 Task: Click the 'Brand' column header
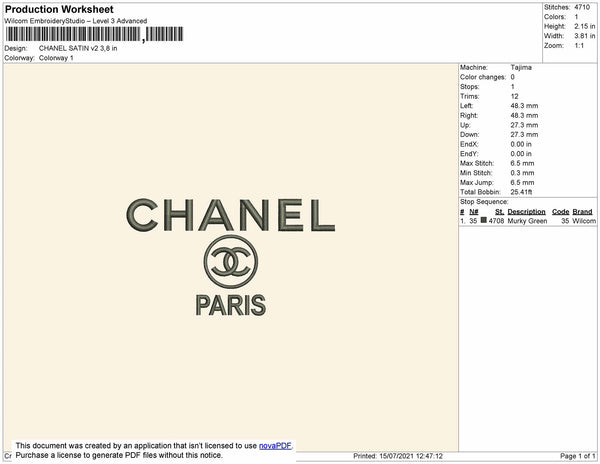click(582, 212)
